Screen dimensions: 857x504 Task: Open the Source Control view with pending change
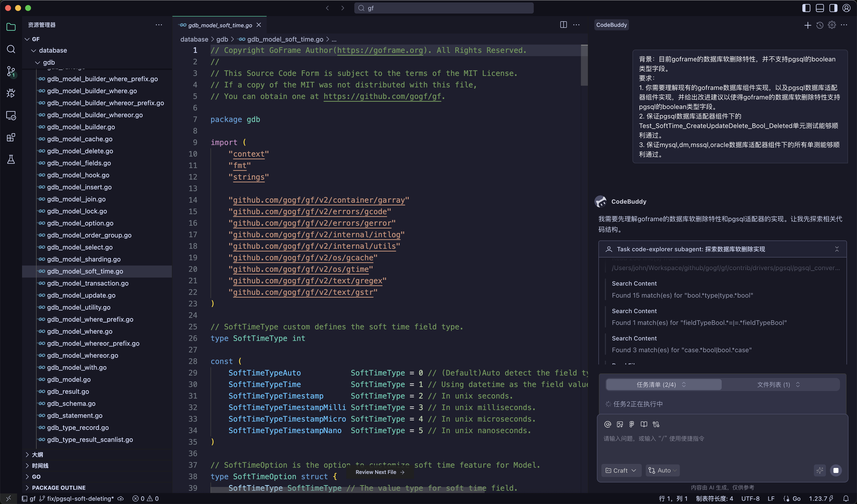click(11, 72)
